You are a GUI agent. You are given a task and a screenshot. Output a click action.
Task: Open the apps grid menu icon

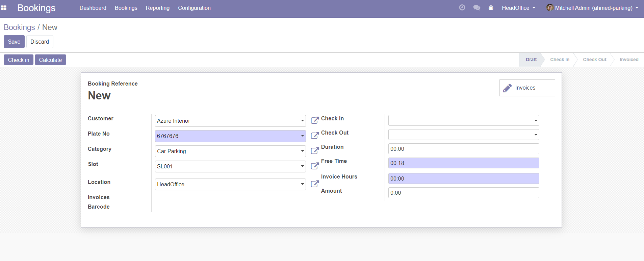(x=4, y=8)
